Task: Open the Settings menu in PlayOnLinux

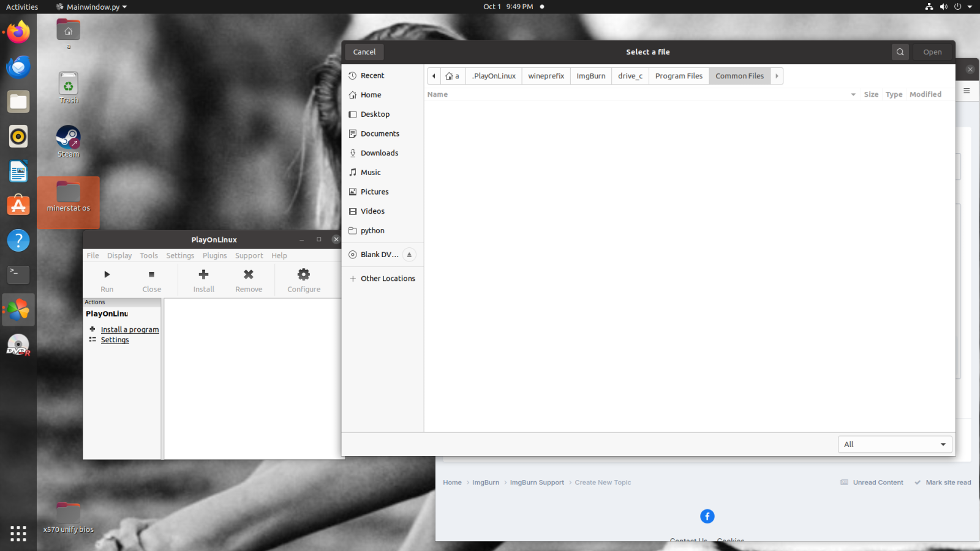Action: 180,255
